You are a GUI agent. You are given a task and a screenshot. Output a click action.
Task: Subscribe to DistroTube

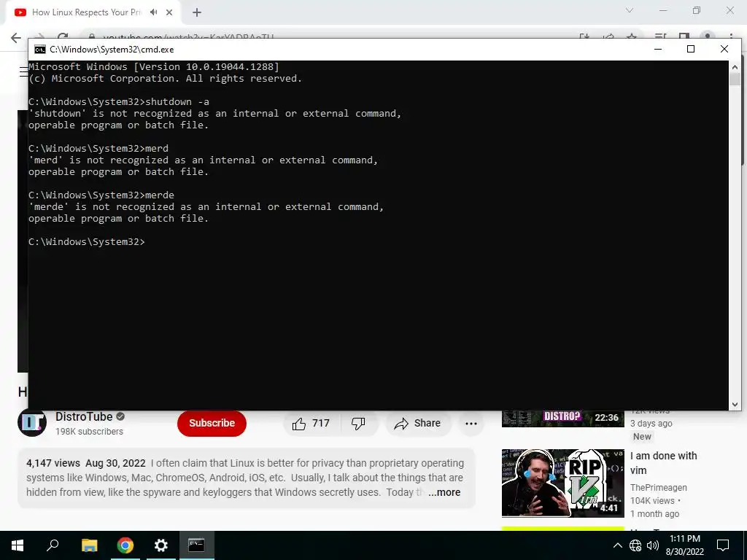212,423
